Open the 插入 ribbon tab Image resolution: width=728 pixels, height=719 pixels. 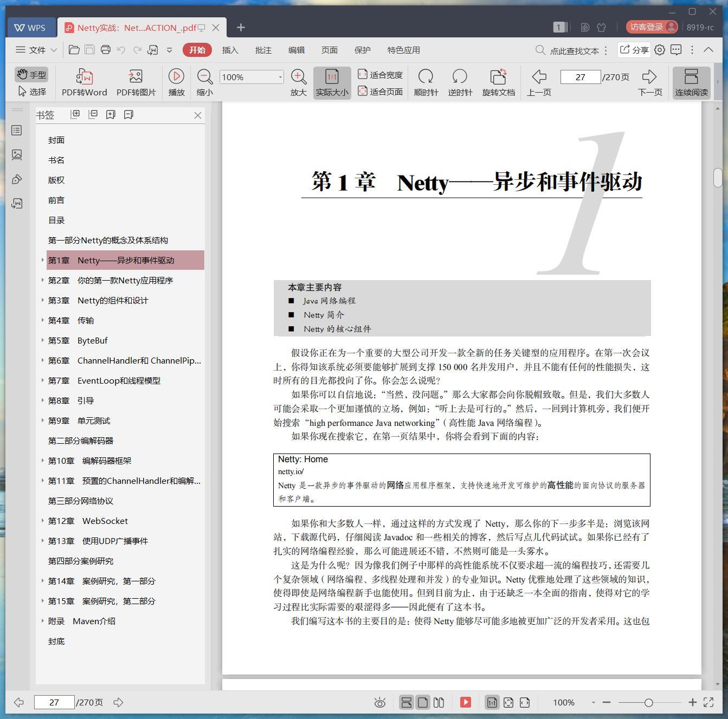(230, 50)
